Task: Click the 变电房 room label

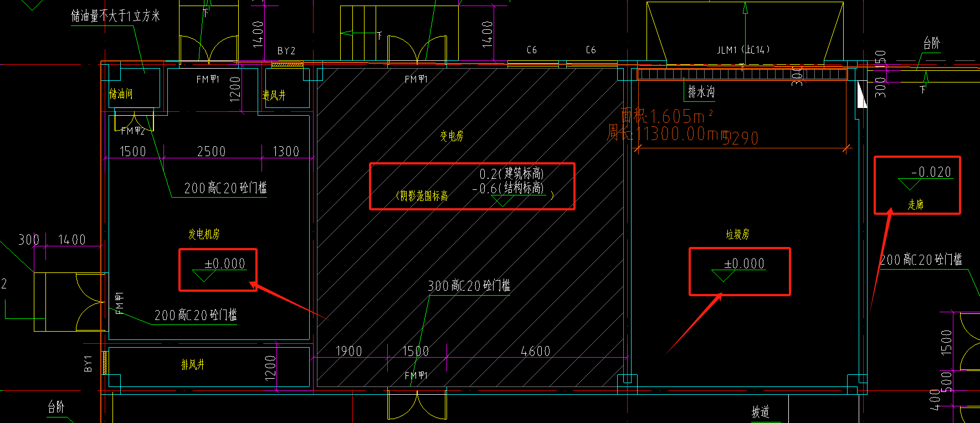Action: [x=451, y=136]
